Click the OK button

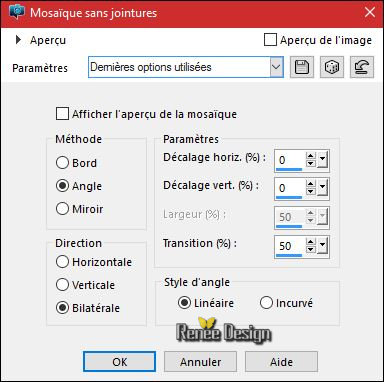click(119, 362)
